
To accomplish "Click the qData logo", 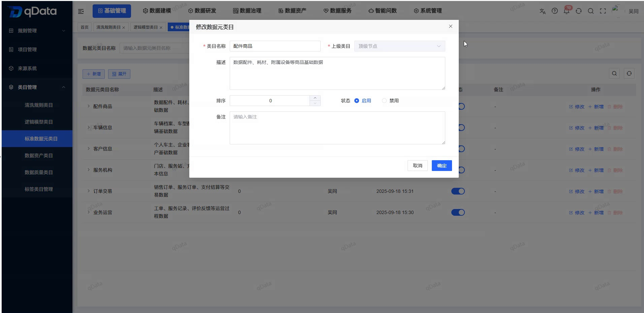I will 33,11.
